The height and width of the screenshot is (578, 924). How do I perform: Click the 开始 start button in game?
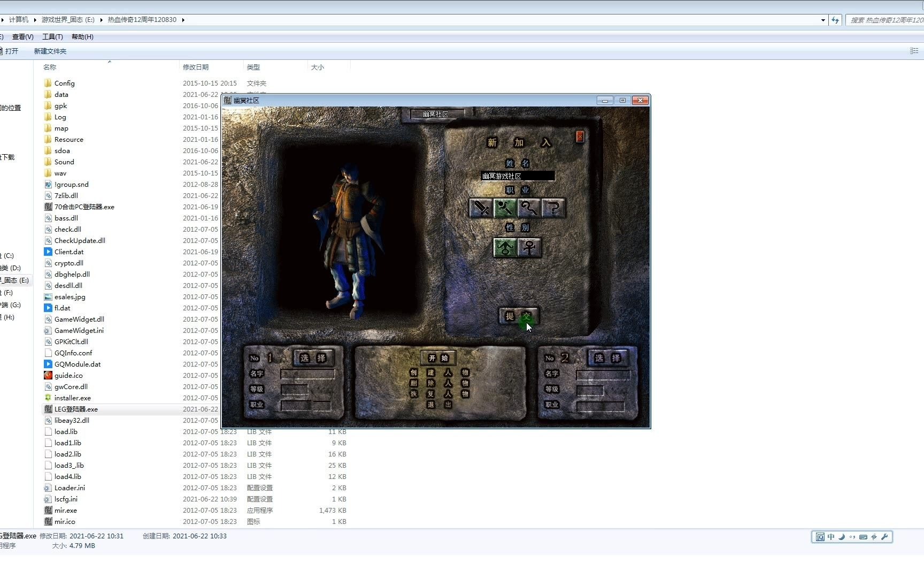438,358
